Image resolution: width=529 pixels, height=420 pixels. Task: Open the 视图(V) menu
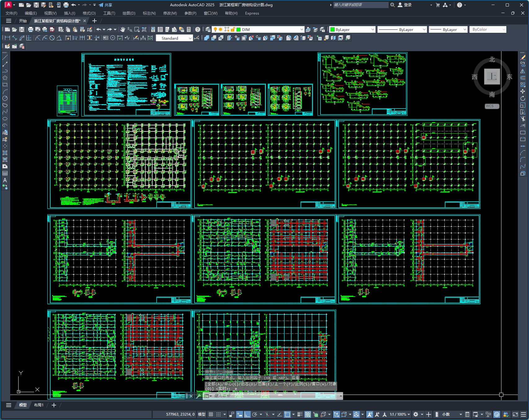point(50,13)
